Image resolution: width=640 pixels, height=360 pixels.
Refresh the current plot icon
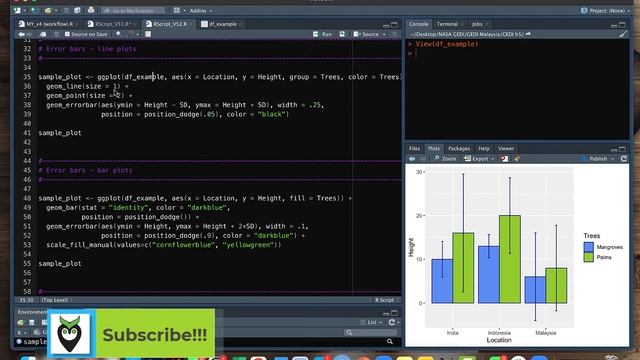(x=624, y=159)
